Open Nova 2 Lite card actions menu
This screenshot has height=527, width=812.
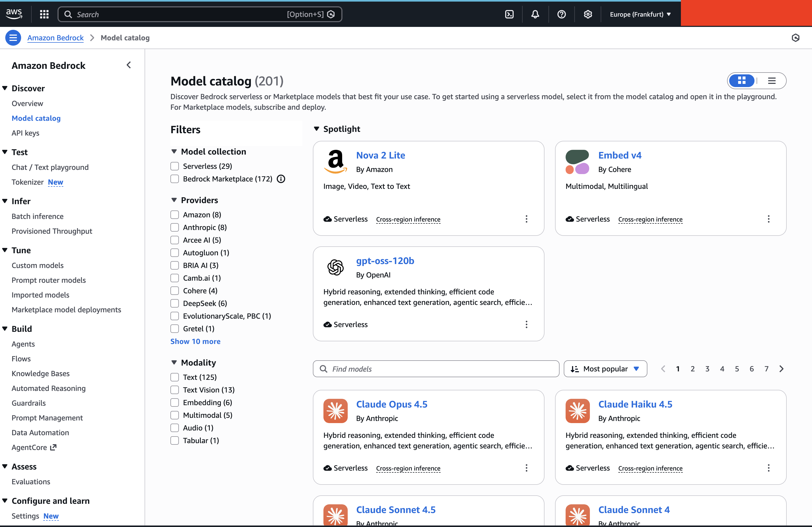click(526, 219)
